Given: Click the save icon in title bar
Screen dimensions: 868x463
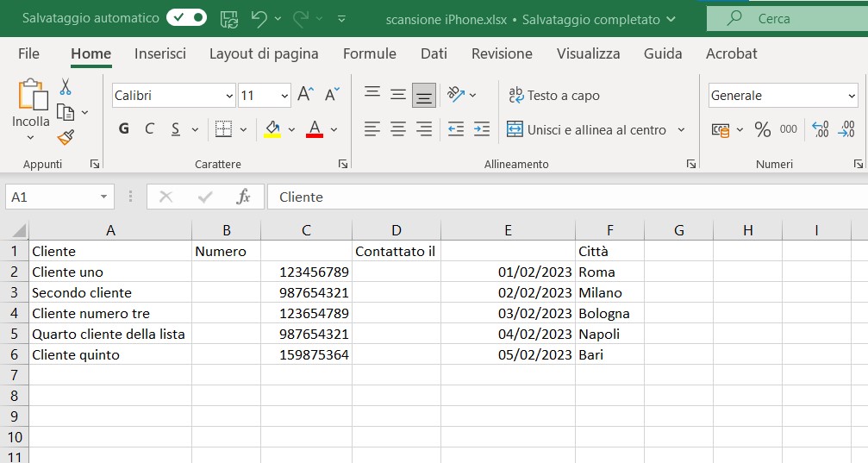Looking at the screenshot, I should click(229, 19).
